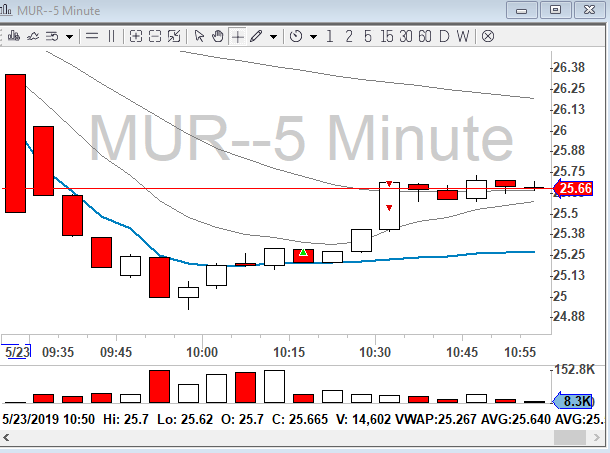
Task: Click the zoom out icon
Action: coord(155,36)
